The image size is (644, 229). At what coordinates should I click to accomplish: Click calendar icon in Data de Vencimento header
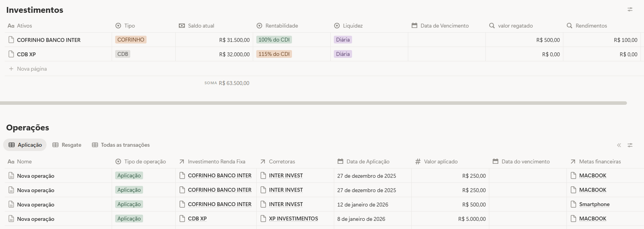(414, 26)
